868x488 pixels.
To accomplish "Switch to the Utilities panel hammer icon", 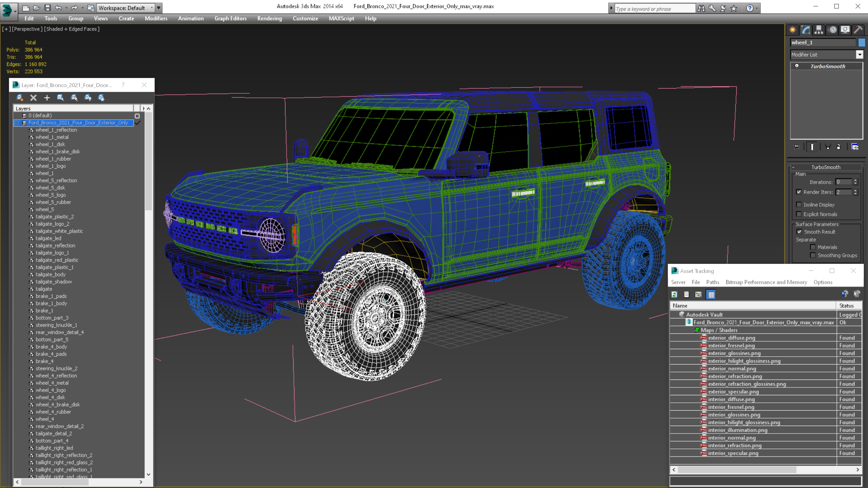I will tap(858, 30).
